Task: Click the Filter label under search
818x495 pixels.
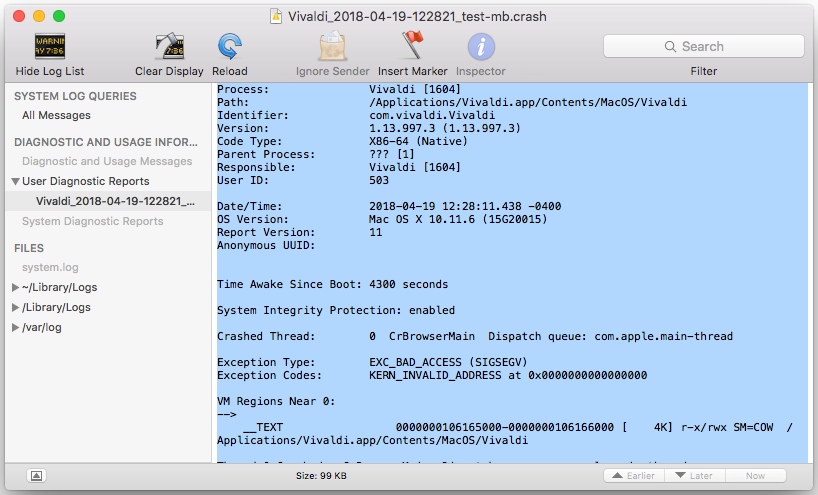Action: tap(704, 71)
